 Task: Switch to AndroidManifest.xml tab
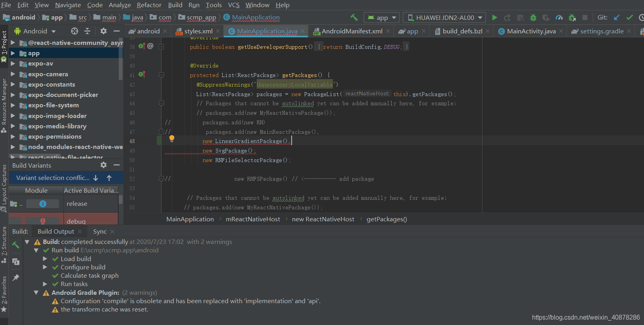352,31
